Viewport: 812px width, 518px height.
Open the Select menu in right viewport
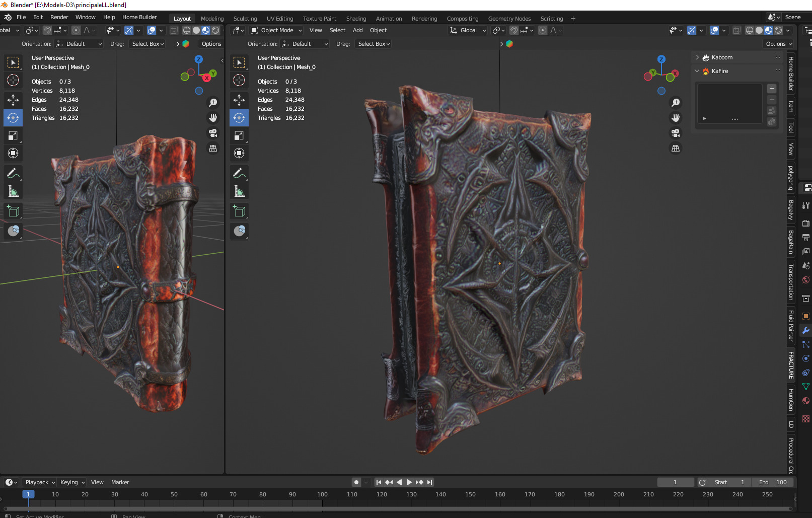click(337, 30)
